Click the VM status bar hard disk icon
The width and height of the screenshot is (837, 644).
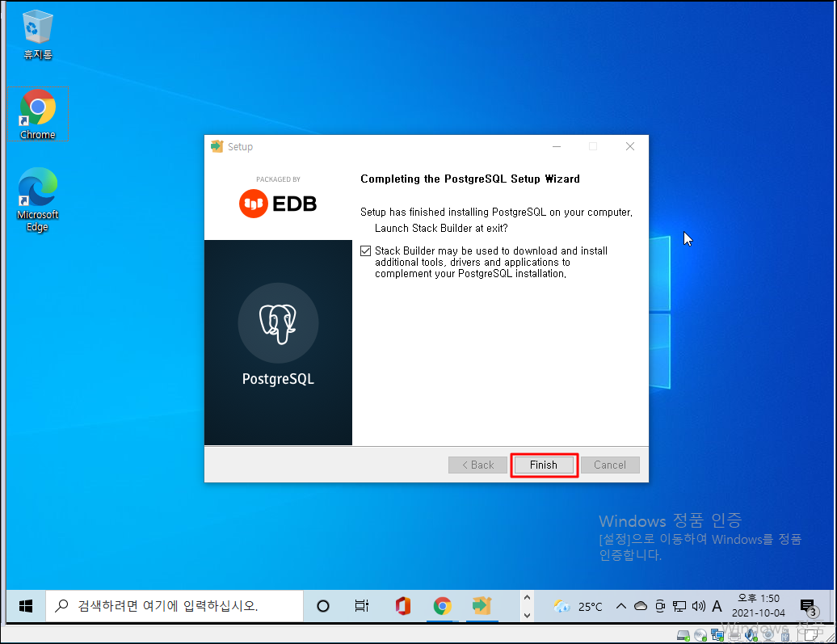683,635
